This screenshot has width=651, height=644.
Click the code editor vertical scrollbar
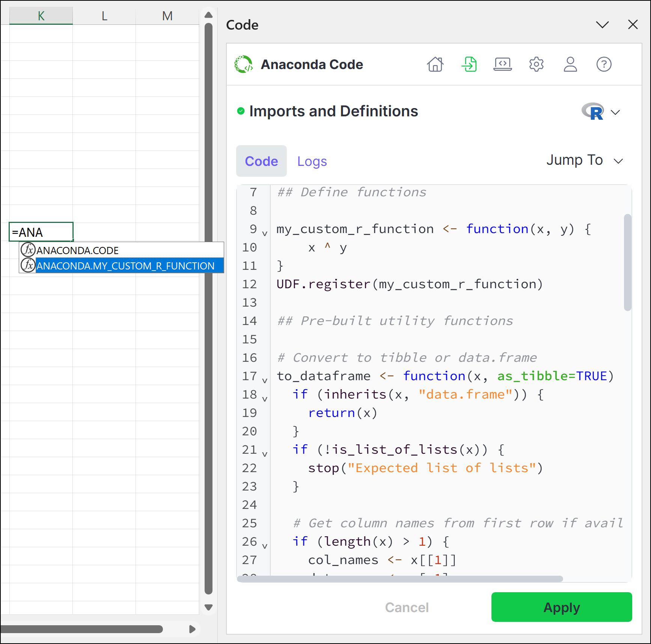627,262
